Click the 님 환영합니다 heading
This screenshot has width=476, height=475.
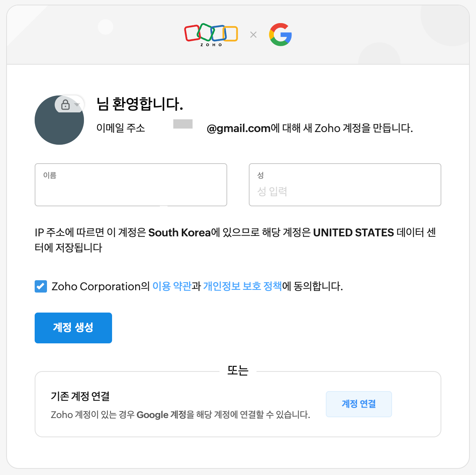139,104
